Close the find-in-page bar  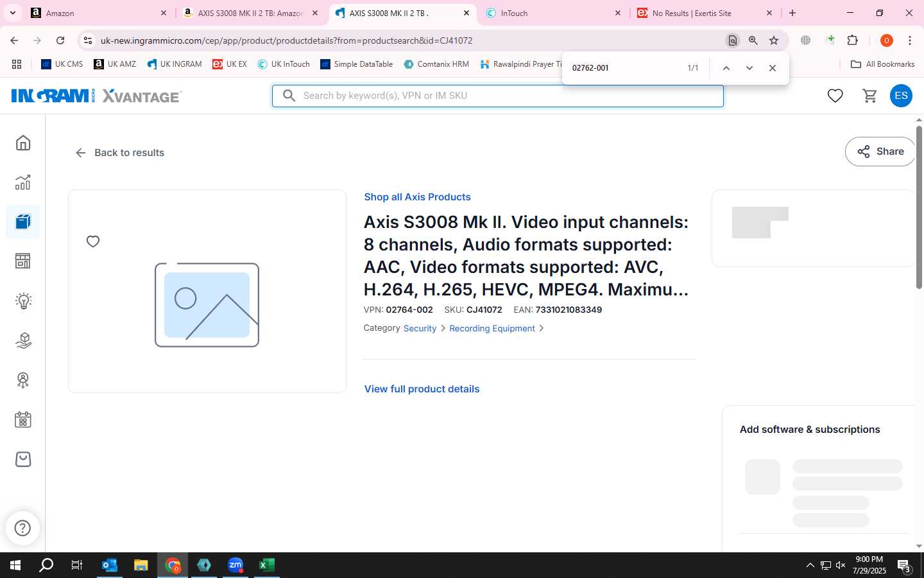coord(773,68)
